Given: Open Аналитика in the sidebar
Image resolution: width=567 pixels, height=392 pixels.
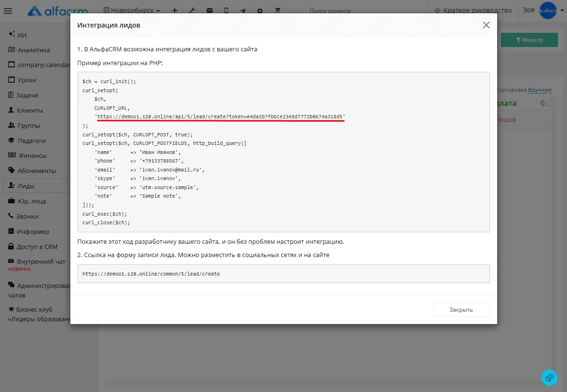Looking at the screenshot, I should click(x=29, y=50).
